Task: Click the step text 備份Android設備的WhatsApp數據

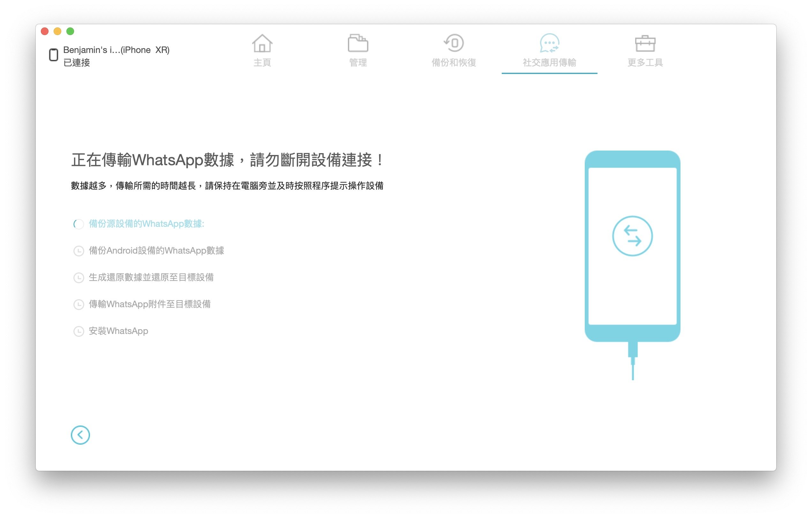Action: tap(156, 250)
